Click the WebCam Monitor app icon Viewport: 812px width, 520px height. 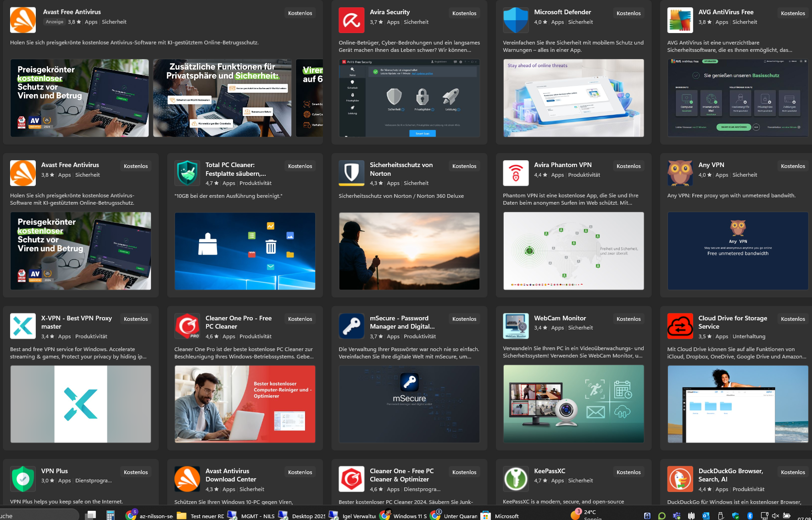pos(516,326)
